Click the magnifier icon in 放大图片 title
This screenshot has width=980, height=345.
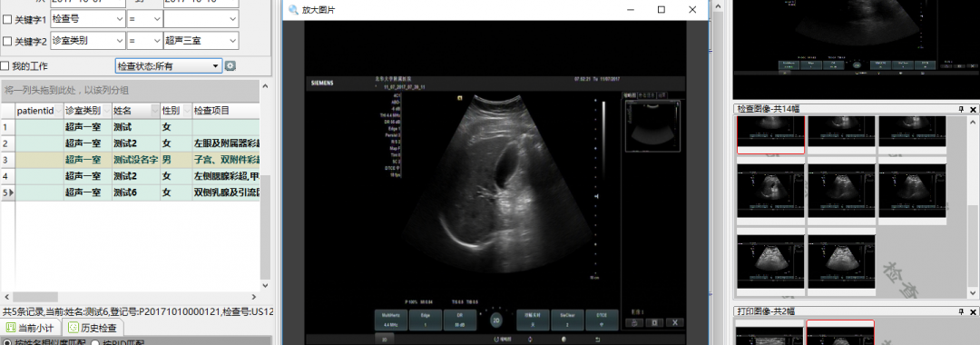point(292,10)
